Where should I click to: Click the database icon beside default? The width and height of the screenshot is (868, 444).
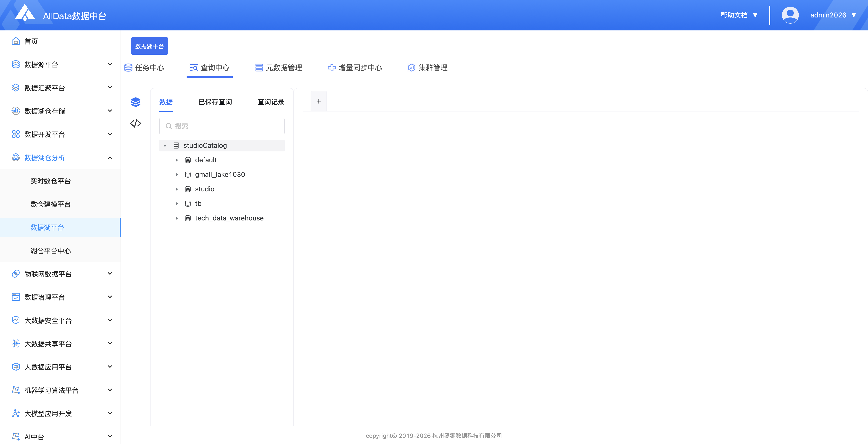(188, 160)
